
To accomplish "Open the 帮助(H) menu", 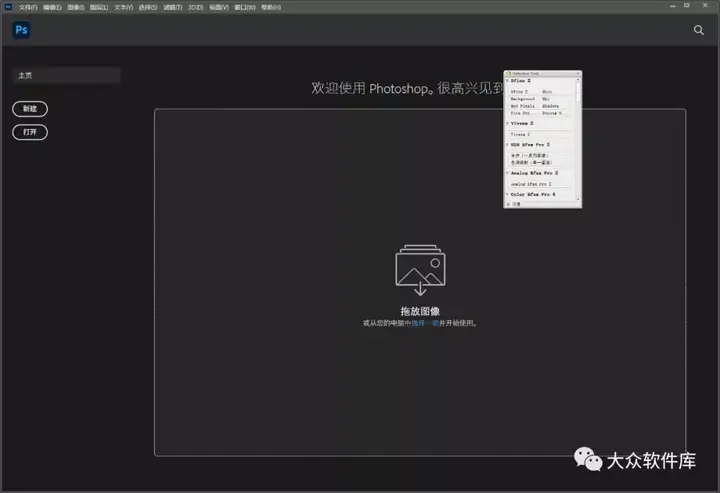I will [x=271, y=7].
